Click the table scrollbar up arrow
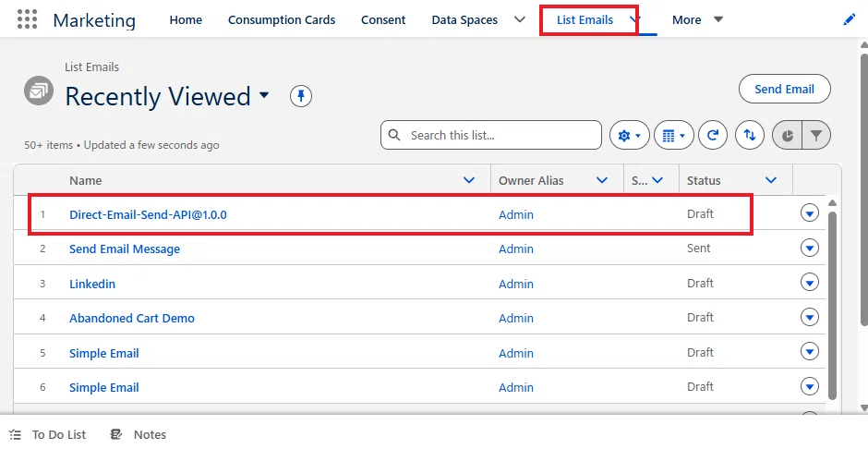868x449 pixels. 832,203
